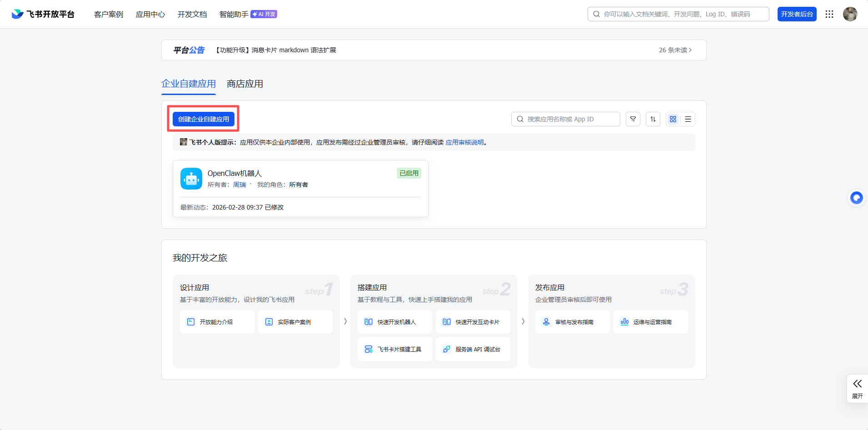The image size is (868, 430).
Task: Open the 开放能力介绍 guide
Action: [x=217, y=322]
